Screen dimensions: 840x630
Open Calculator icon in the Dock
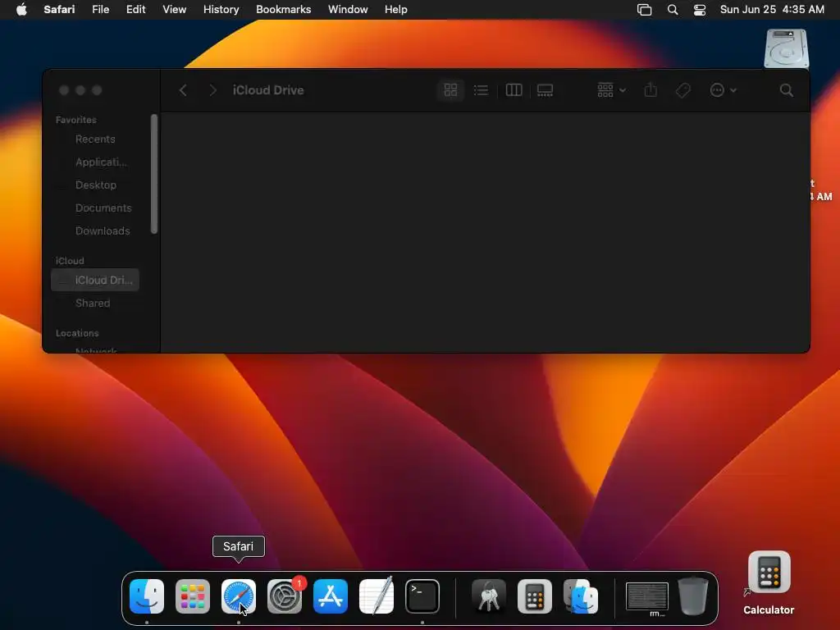[535, 596]
